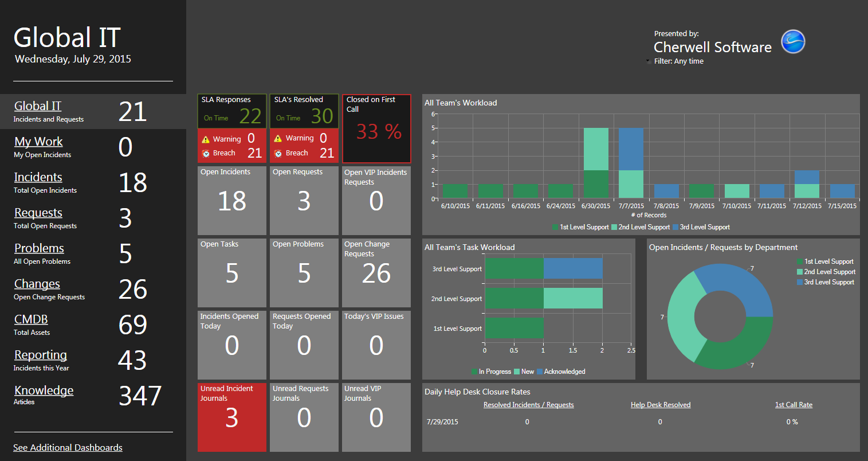Open the CMDB sidebar link
The image size is (868, 461).
coord(31,319)
